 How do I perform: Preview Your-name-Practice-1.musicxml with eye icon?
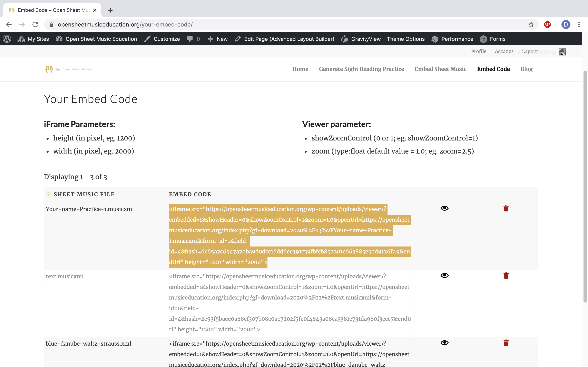click(x=444, y=208)
